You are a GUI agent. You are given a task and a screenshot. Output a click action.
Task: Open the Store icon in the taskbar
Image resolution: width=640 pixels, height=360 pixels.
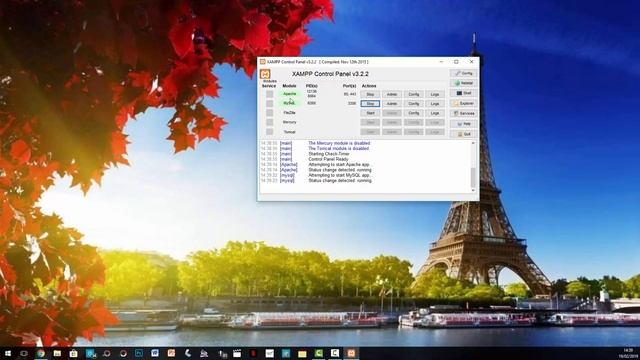click(x=73, y=353)
